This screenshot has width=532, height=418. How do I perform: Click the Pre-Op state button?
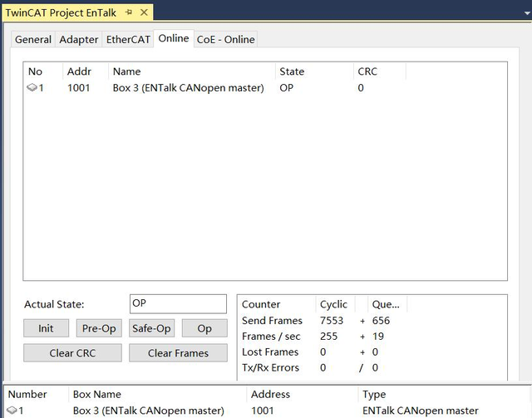tap(99, 328)
